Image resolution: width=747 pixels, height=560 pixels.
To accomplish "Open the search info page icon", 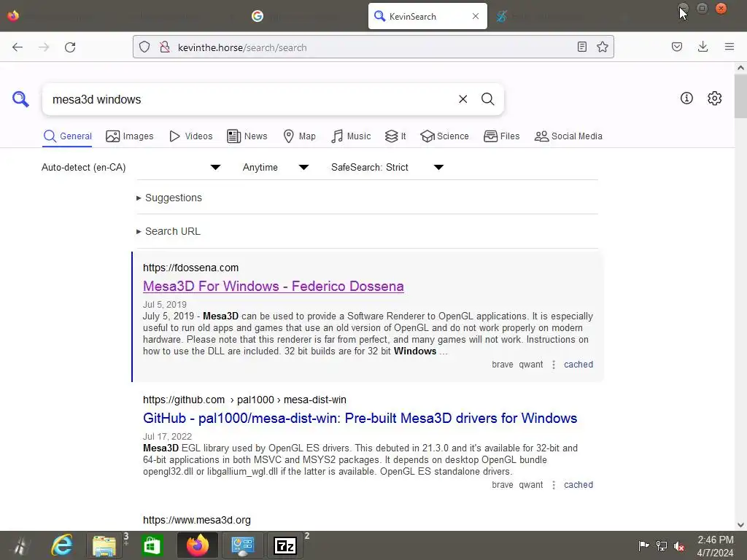I will point(686,98).
